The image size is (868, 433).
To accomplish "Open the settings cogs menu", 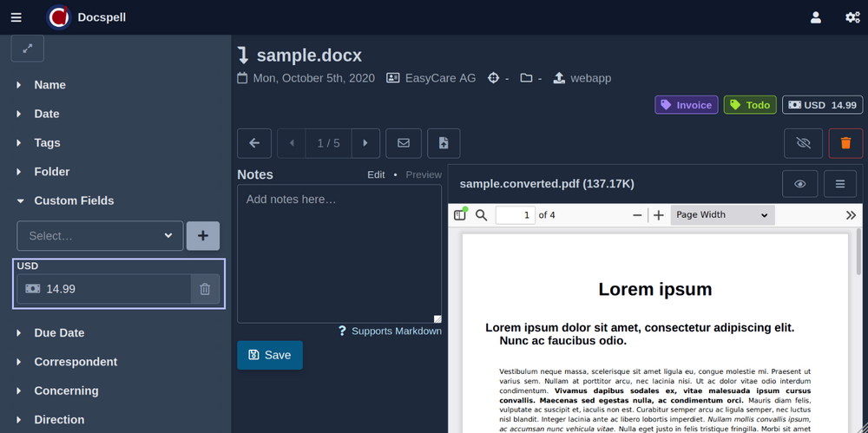I will click(852, 17).
